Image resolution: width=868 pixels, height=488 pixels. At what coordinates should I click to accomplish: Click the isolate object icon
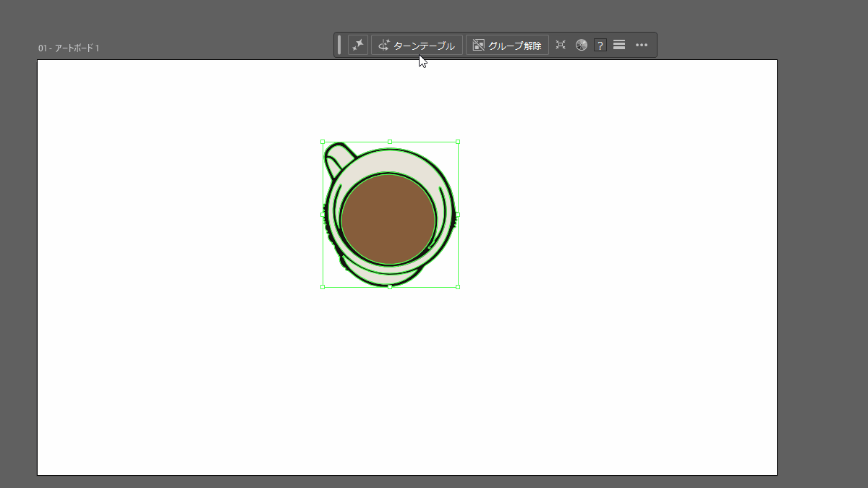coord(561,45)
